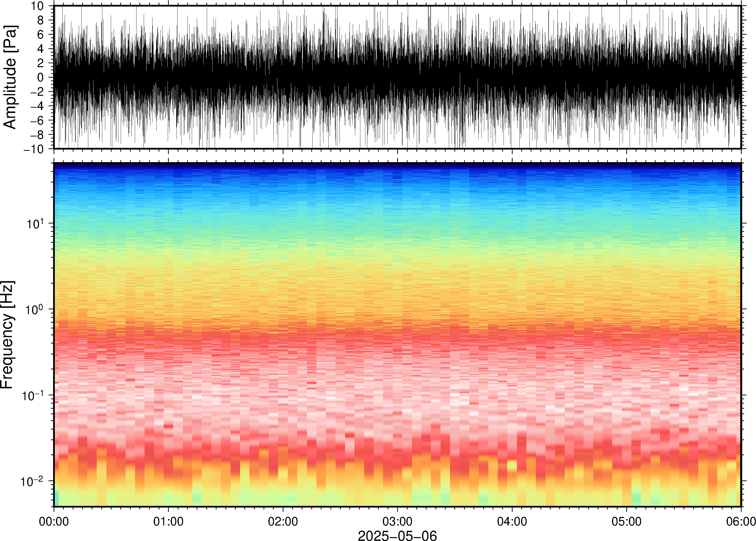
Task: Click the "Frequency [Hz]" axis label
Action: tap(7, 335)
